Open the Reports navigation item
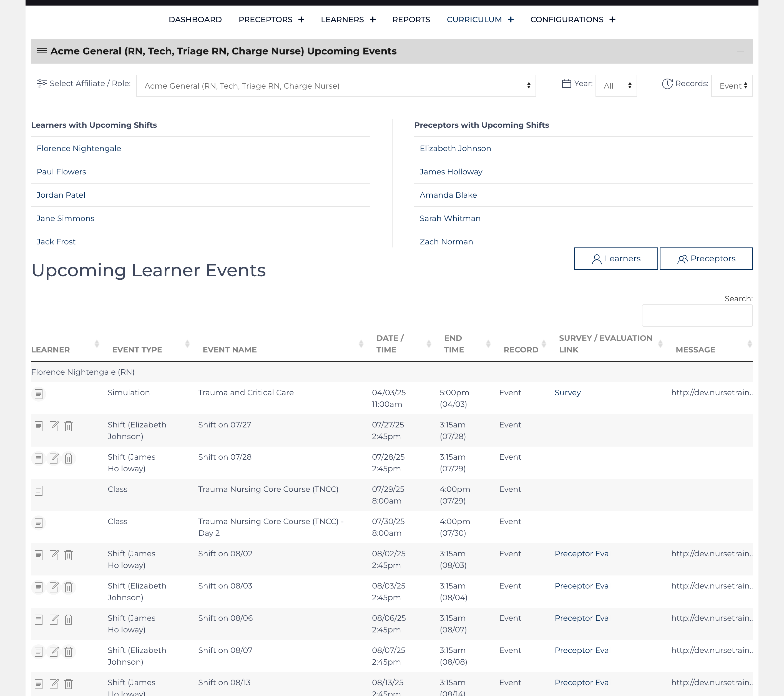The height and width of the screenshot is (696, 784). [411, 19]
